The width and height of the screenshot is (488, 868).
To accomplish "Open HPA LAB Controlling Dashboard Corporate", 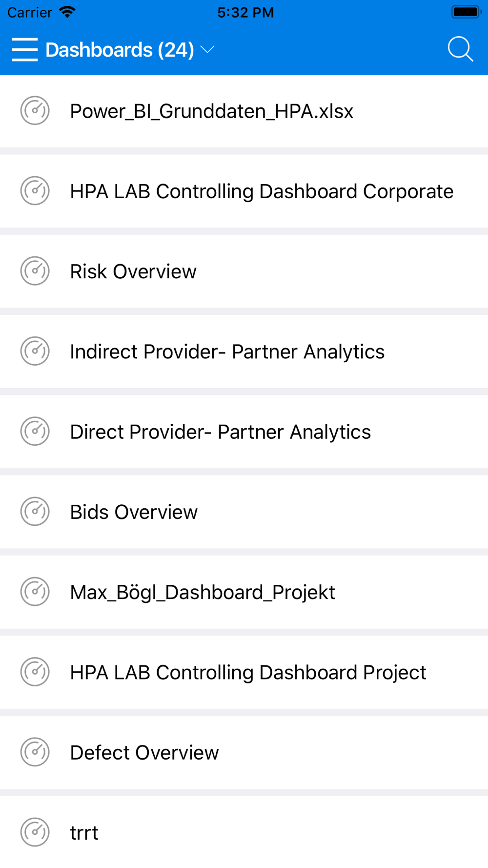I will click(262, 191).
